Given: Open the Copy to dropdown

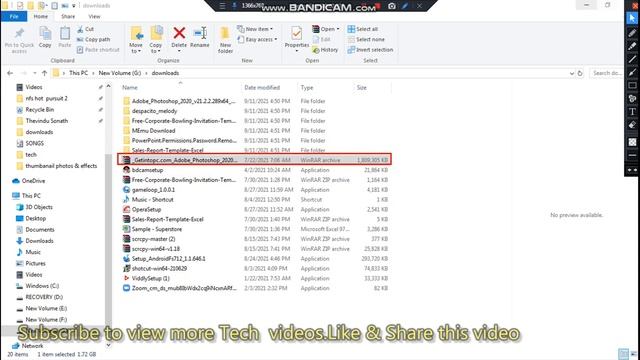Looking at the screenshot, I should tap(156, 48).
